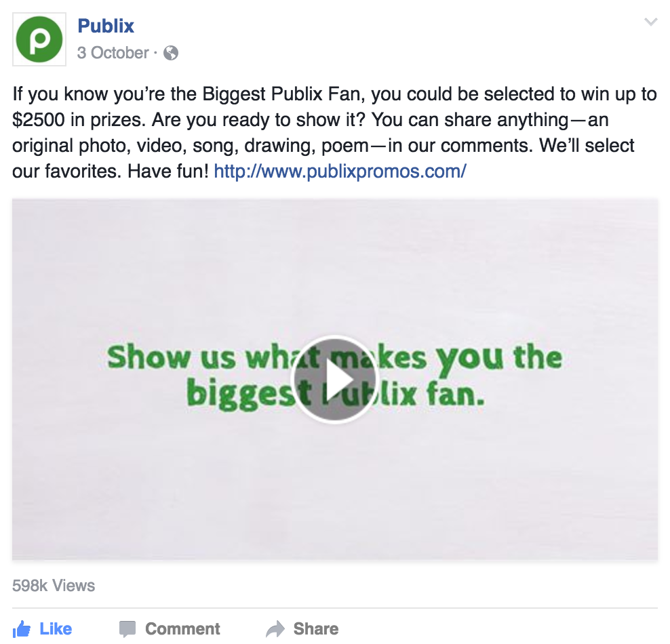Click the speech bubble Comment icon
This screenshot has width=670, height=644.
[x=127, y=629]
